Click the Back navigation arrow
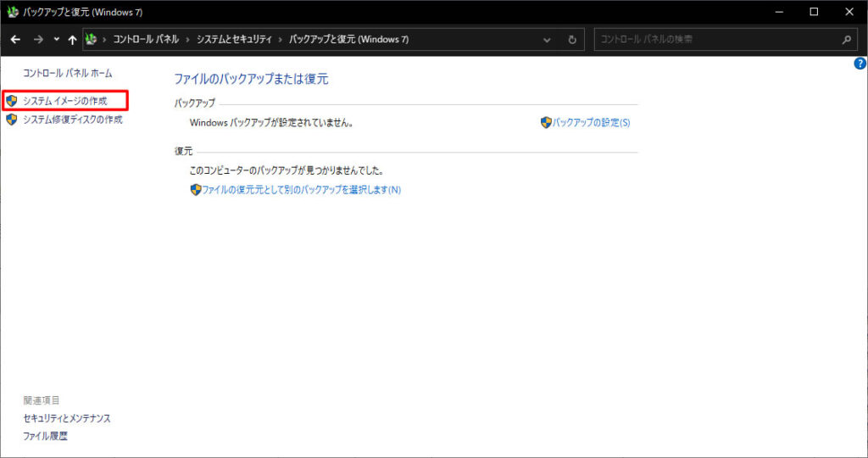The width and height of the screenshot is (868, 458). pos(15,39)
